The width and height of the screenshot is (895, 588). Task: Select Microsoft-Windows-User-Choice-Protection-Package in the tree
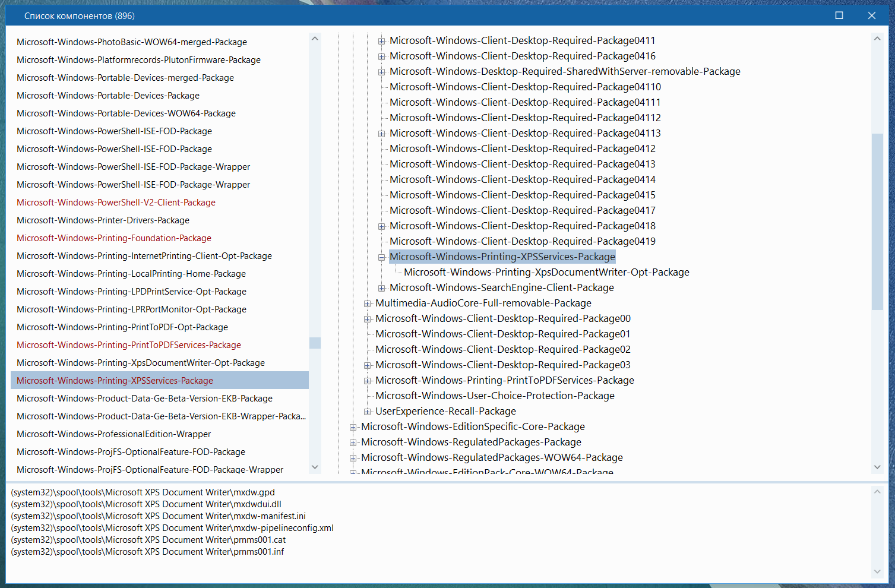[x=495, y=396]
